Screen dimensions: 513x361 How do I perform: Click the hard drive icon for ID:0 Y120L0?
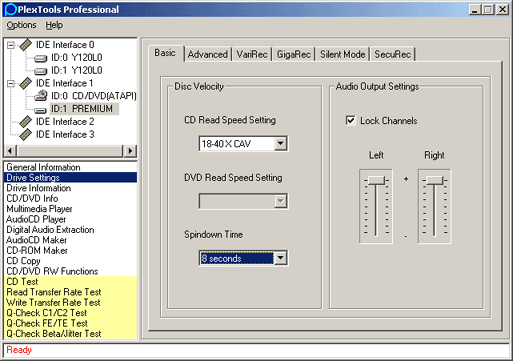pyautogui.click(x=41, y=59)
